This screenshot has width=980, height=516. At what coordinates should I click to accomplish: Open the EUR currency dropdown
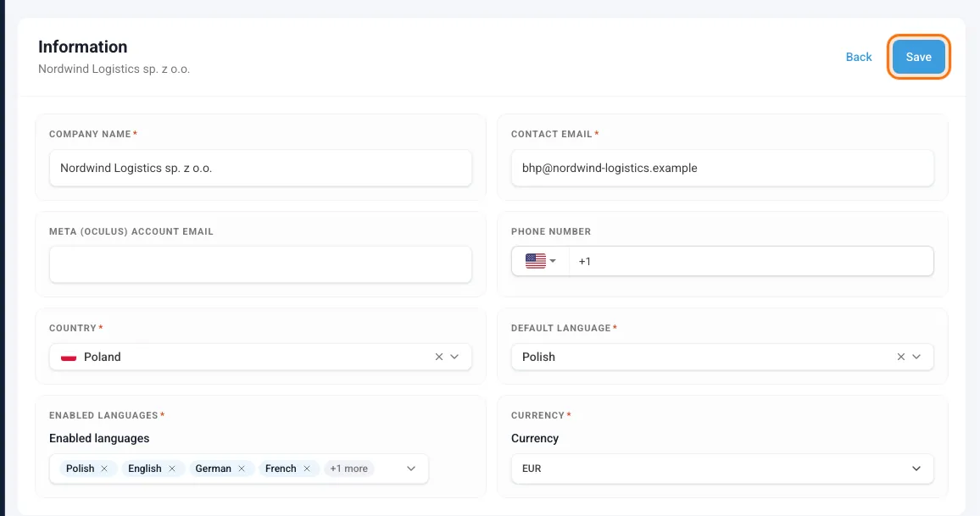point(722,469)
